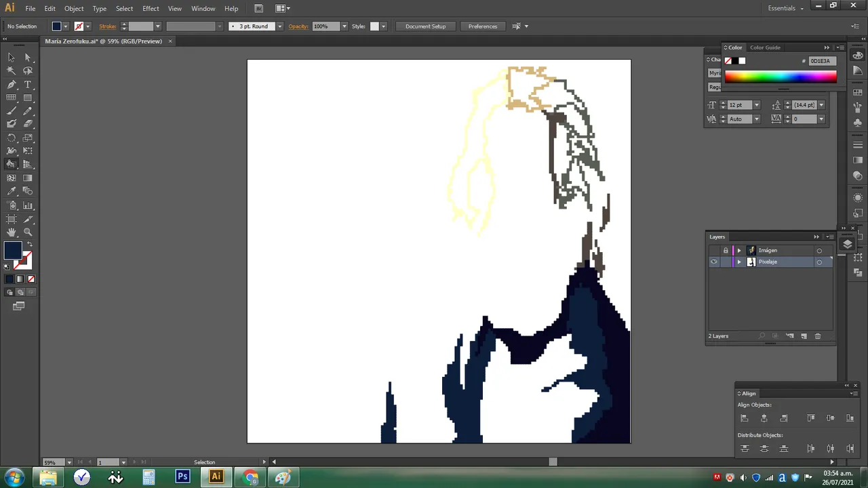This screenshot has height=488, width=868.
Task: Click Preferences button
Action: pyautogui.click(x=483, y=26)
